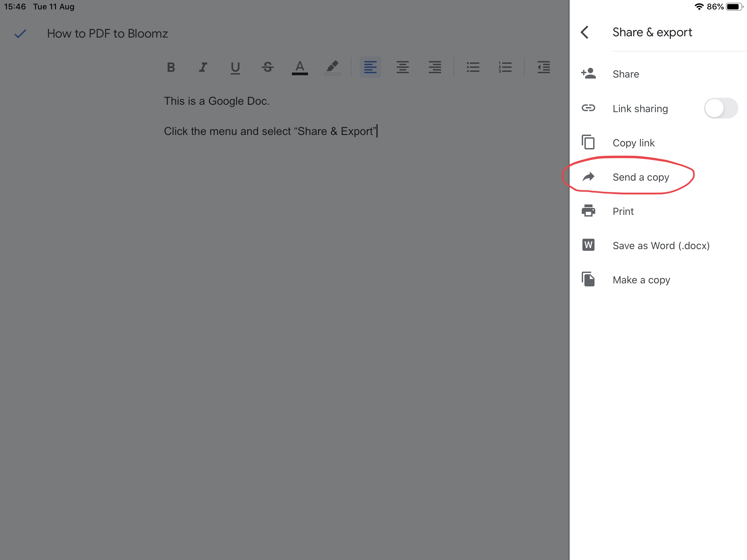
Task: Insert a numbered list
Action: (505, 67)
